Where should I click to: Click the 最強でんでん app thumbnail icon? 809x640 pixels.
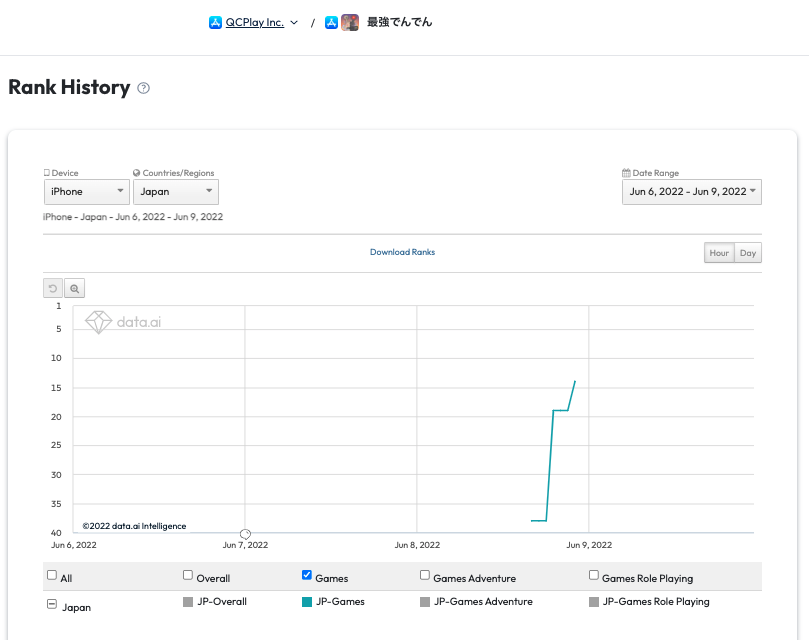350,22
